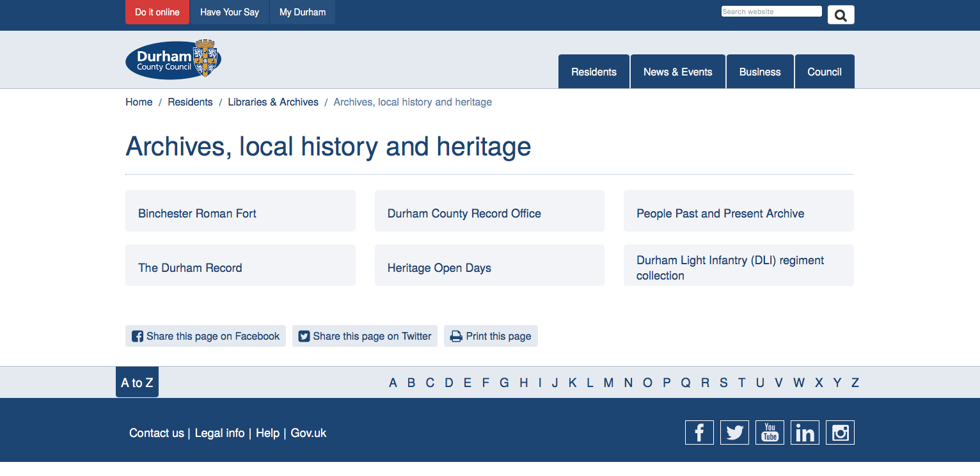Click the A to Z button

137,382
